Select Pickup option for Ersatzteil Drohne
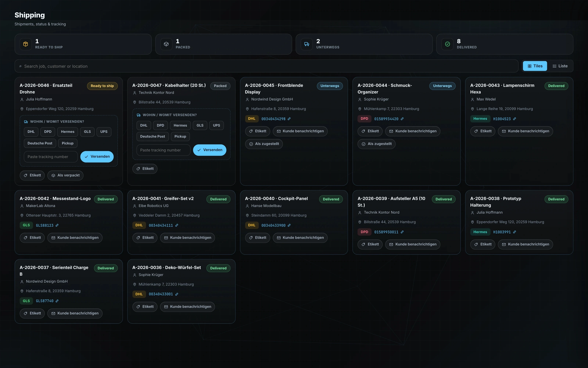Screen dimensions: 588x368 (x=68, y=143)
